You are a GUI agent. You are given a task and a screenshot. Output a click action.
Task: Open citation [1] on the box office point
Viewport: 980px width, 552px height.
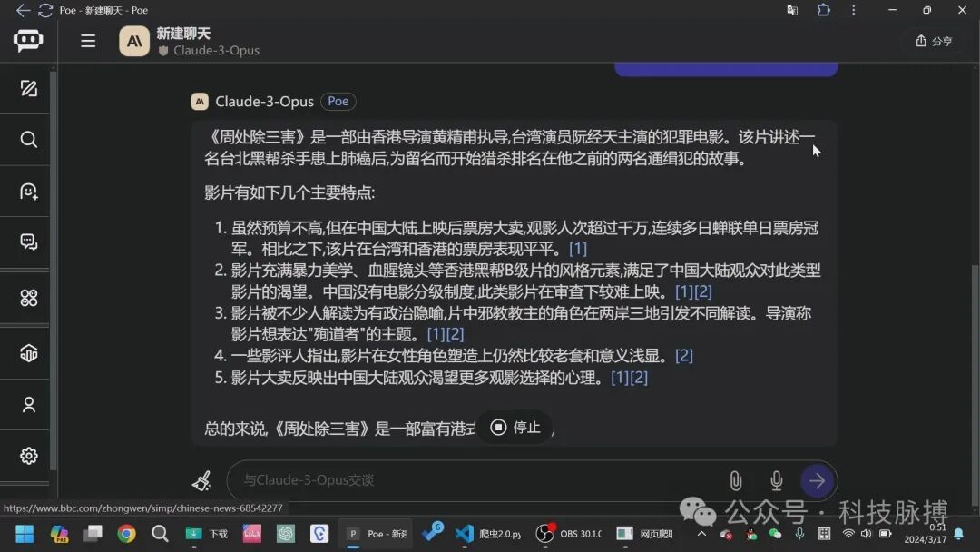578,249
